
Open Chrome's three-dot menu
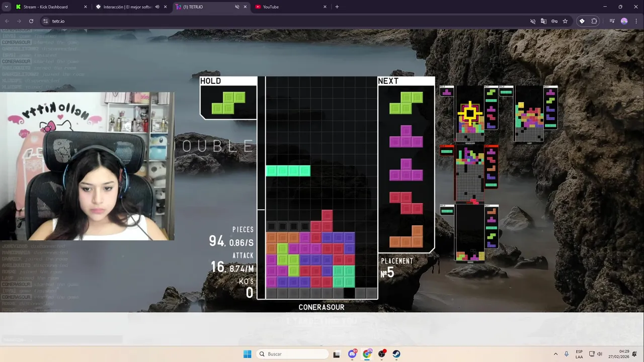(x=636, y=21)
